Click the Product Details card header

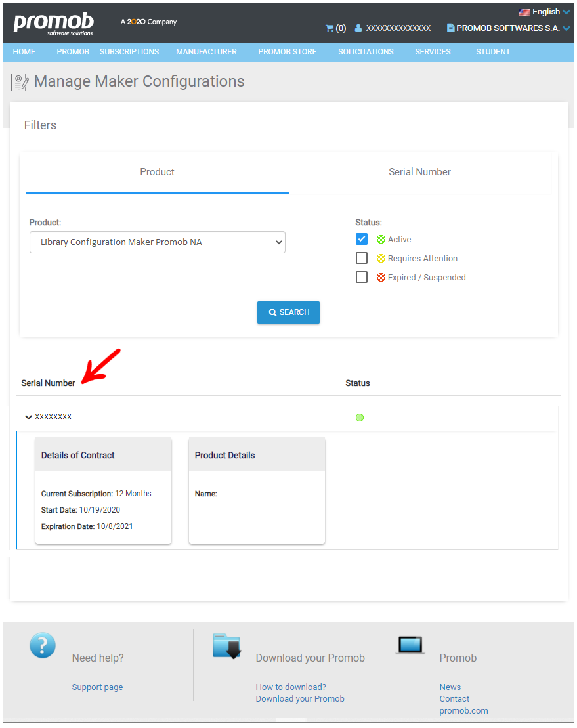click(257, 454)
